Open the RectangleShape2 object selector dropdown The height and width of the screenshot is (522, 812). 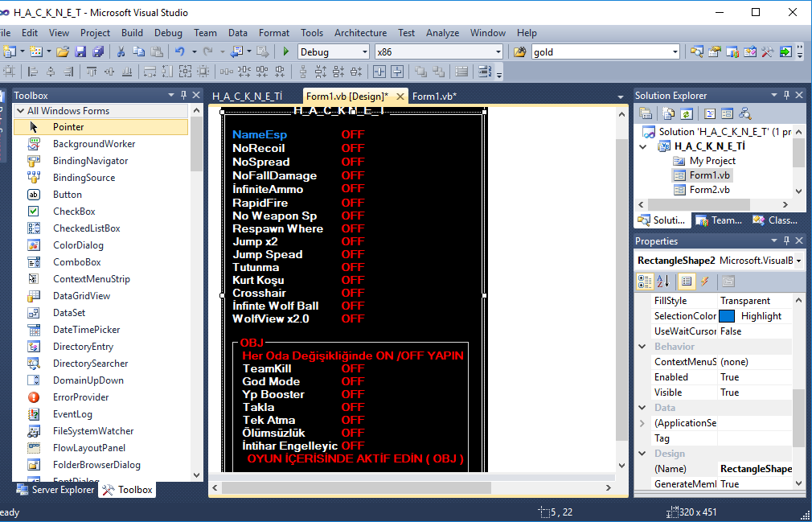[x=798, y=261]
